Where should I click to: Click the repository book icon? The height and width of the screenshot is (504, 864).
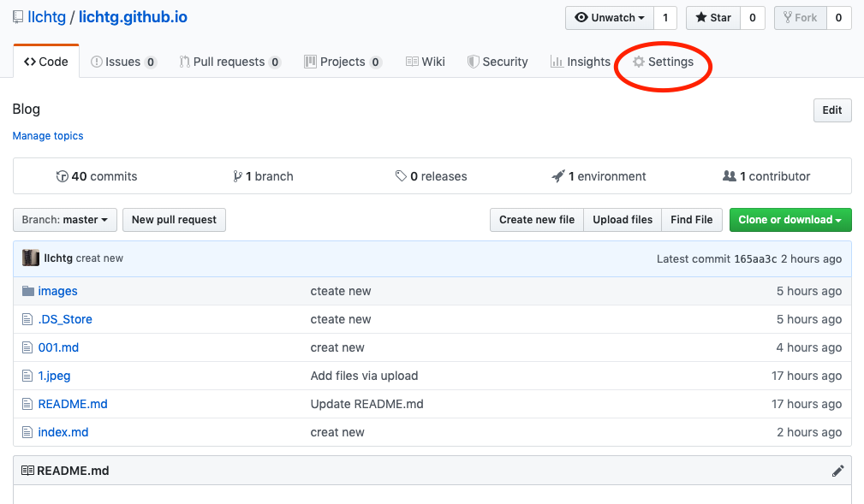tap(18, 17)
